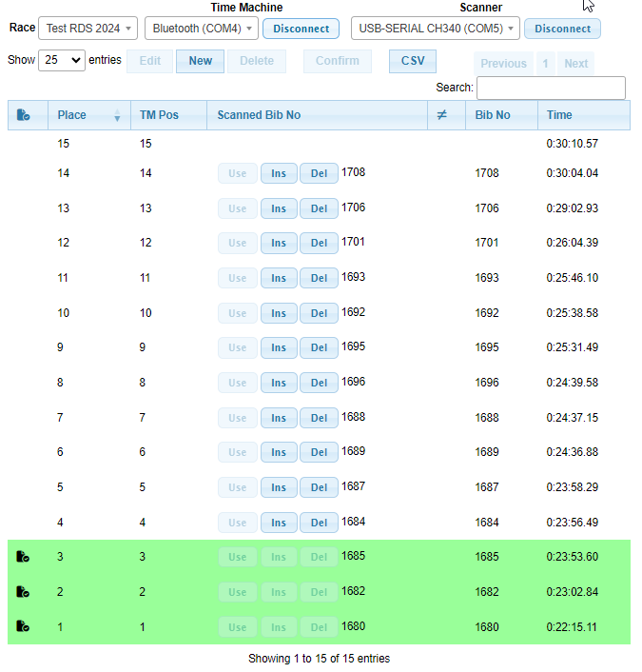This screenshot has width=642, height=672.
Task: Click Ins for scanned bib 1684
Action: pyautogui.click(x=279, y=523)
